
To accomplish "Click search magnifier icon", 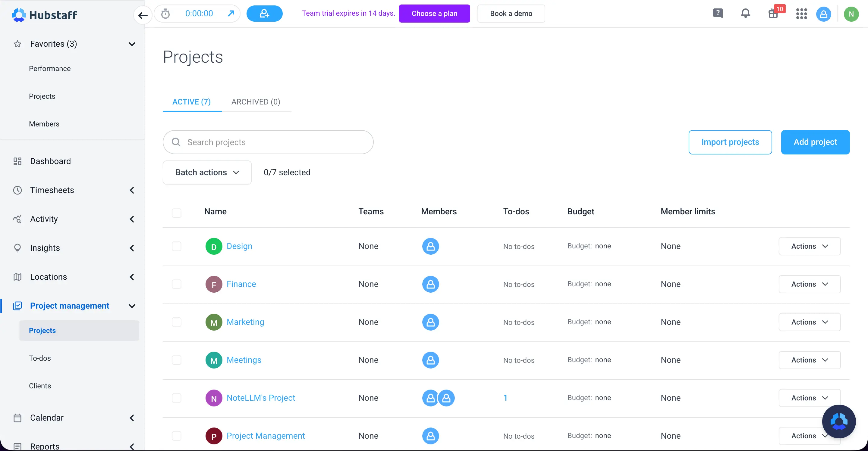I will (176, 142).
